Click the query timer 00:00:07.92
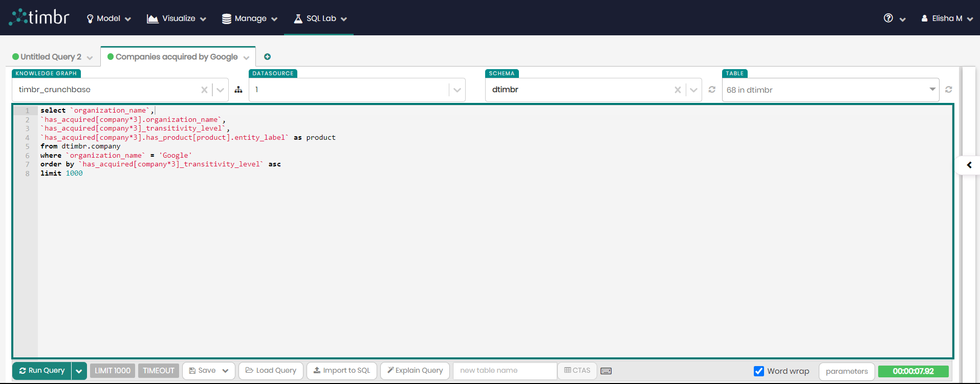980x384 pixels. tap(913, 371)
